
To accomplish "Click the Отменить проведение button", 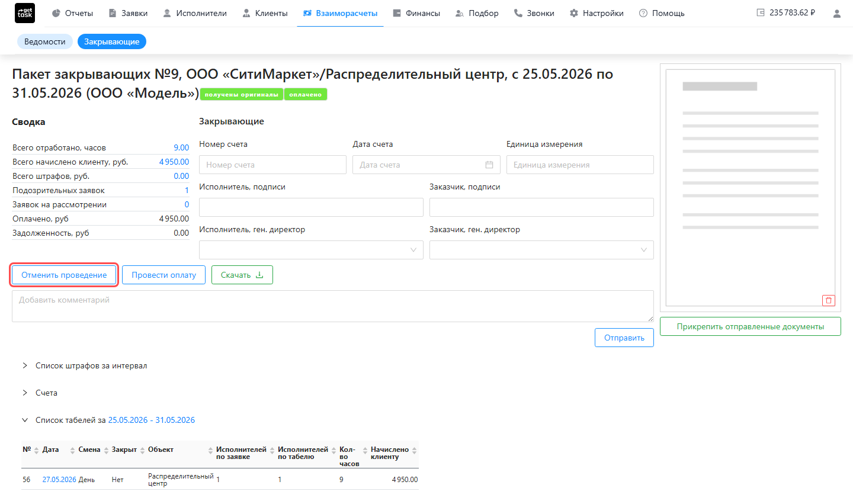I will pos(64,275).
